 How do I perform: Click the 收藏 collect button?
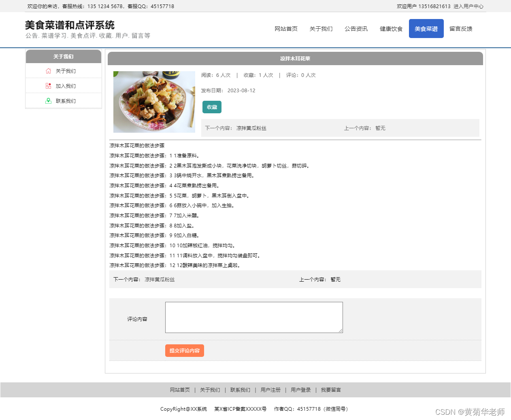212,107
